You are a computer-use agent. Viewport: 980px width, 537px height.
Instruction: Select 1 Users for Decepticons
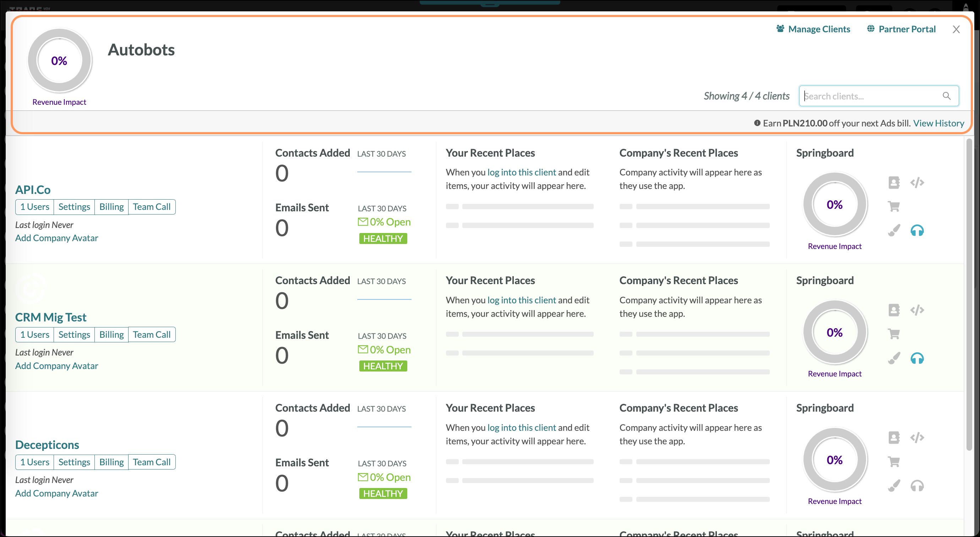pyautogui.click(x=35, y=462)
